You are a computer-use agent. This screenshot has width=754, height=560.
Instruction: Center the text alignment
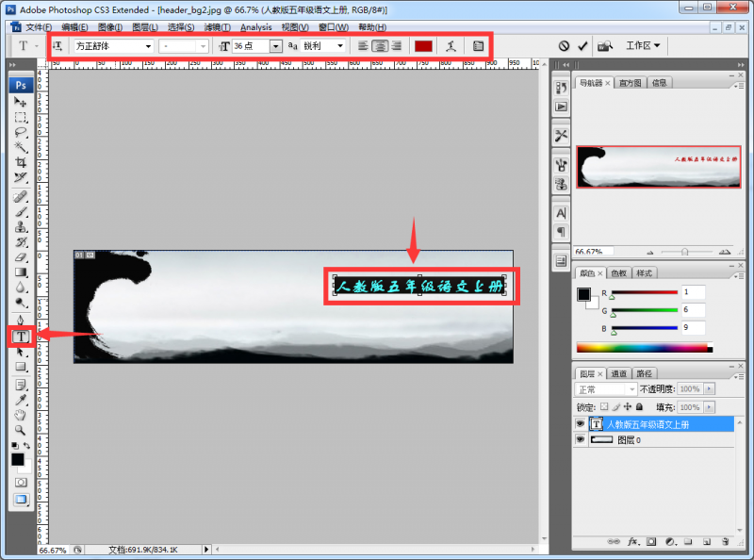click(x=380, y=46)
